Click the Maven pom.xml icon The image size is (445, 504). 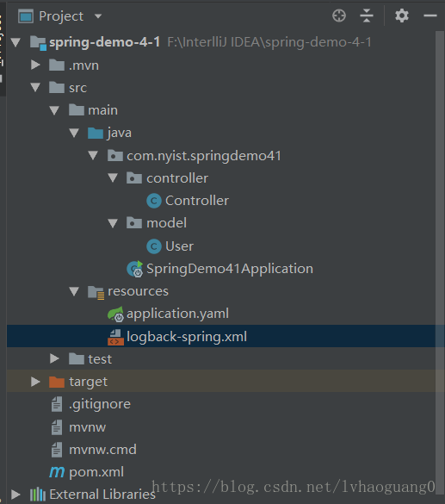pyautogui.click(x=57, y=472)
